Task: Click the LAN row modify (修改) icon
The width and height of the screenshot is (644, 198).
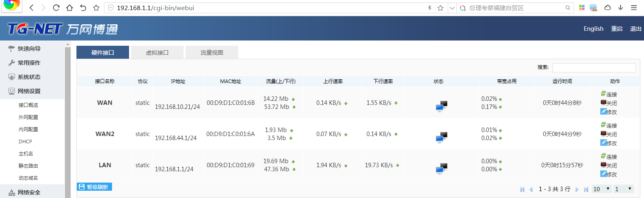Action: coord(603,174)
